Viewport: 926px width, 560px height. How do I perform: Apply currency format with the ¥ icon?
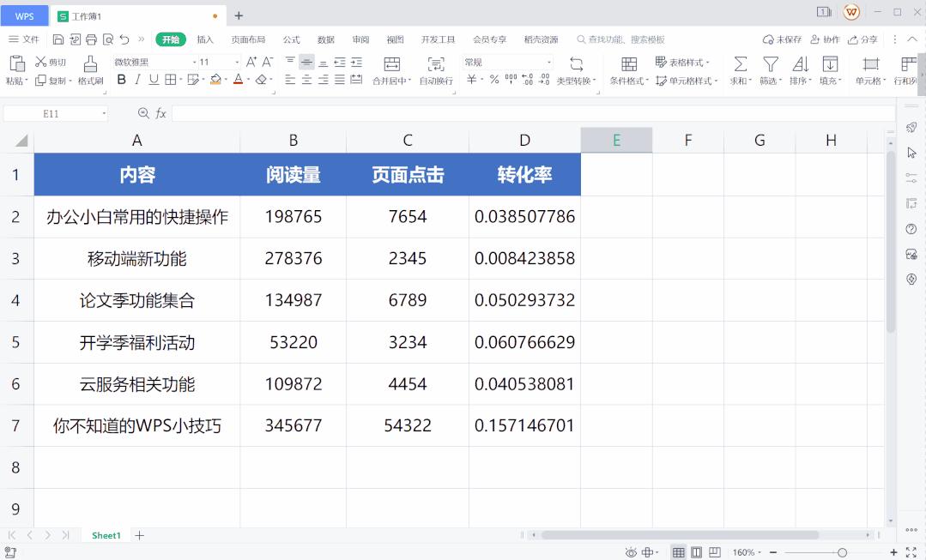472,79
